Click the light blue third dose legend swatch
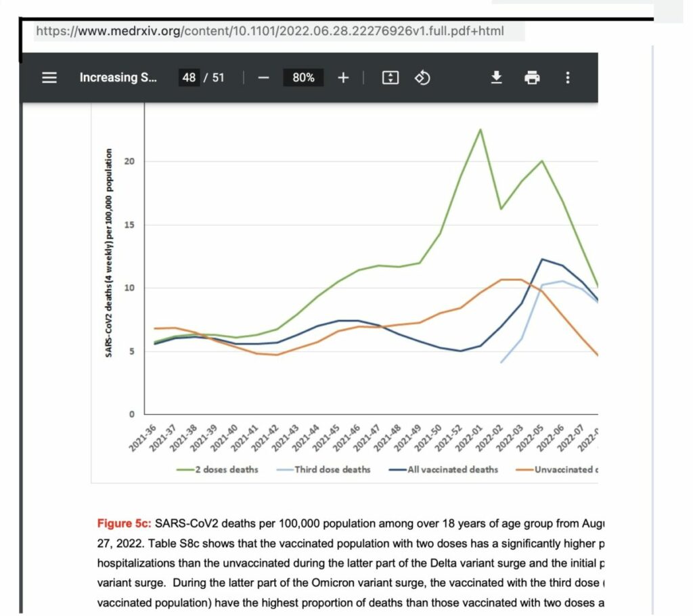 point(285,470)
